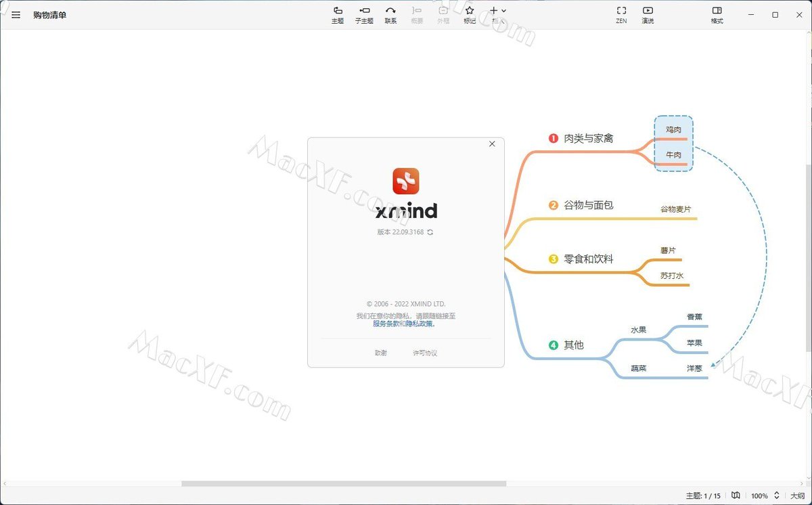Image resolution: width=812 pixels, height=505 pixels.
Task: Select the 谷物麦片 subtopic
Action: pos(676,209)
